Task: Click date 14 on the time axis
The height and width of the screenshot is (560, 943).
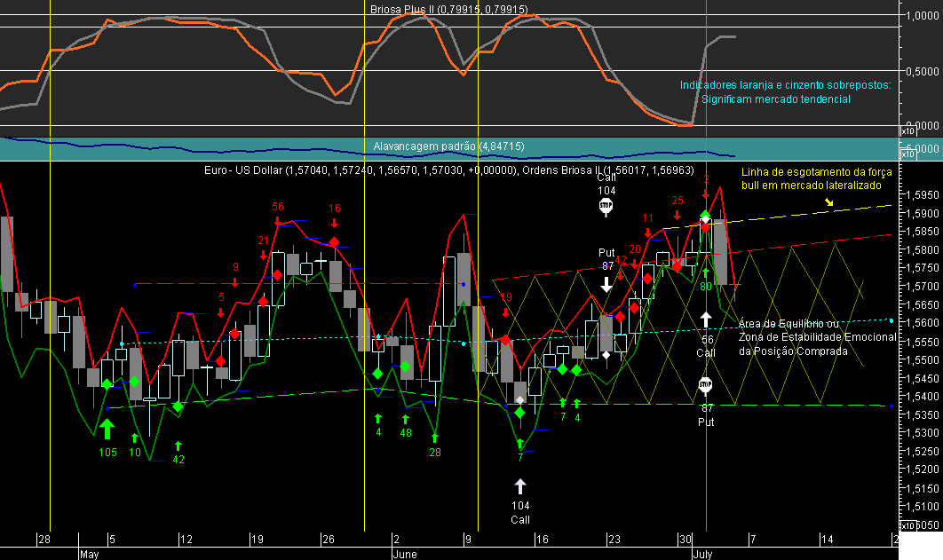Action: pos(828,539)
